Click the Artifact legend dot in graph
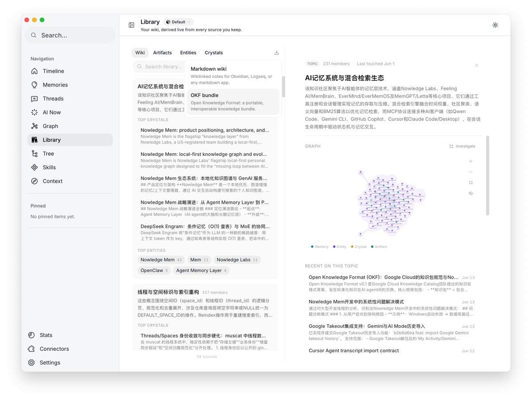Screen dimensions: 532x400 click(372, 246)
